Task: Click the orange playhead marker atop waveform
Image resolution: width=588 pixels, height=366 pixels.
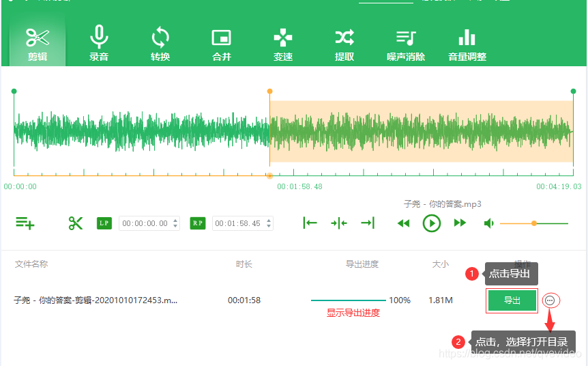Action: (x=269, y=91)
